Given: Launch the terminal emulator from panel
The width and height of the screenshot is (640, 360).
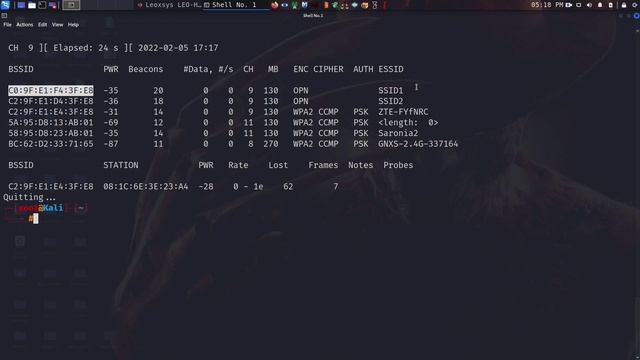Looking at the screenshot, I should (x=42, y=5).
